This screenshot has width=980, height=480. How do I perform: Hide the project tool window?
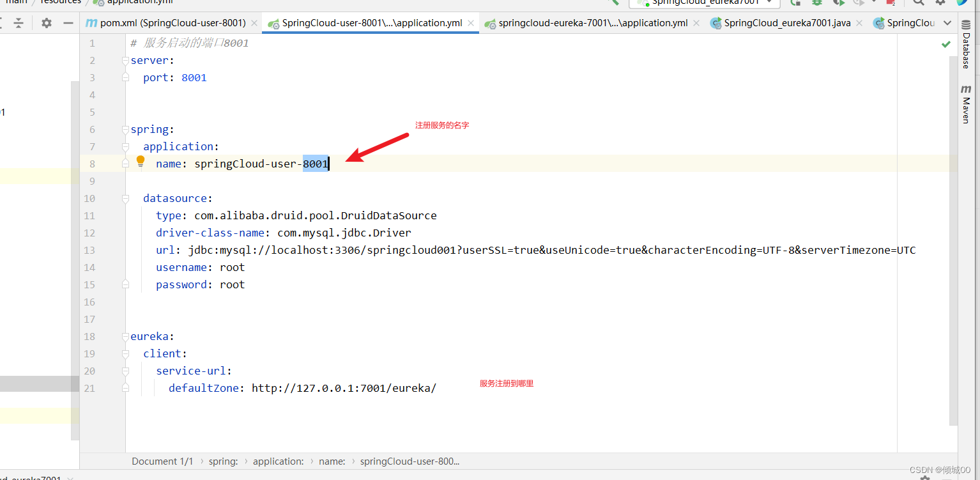68,23
